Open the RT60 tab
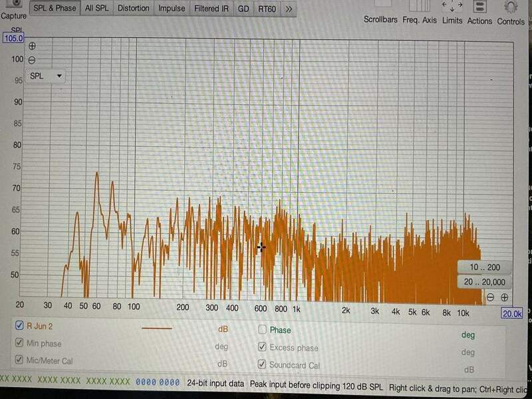The width and height of the screenshot is (532, 399). click(x=267, y=9)
